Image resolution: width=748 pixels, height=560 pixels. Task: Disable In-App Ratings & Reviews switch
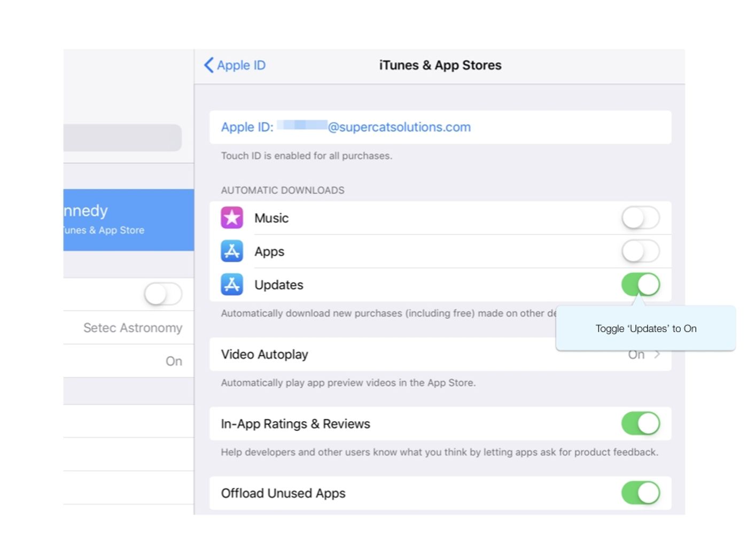(641, 424)
